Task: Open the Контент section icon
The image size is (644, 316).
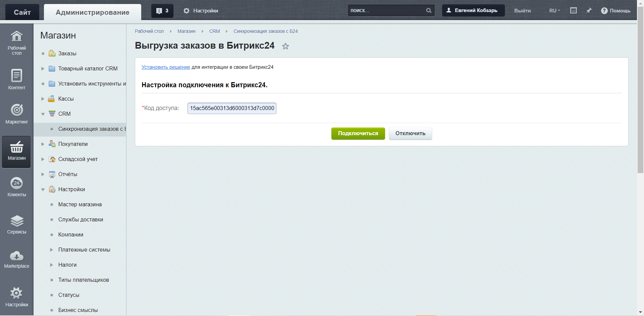Action: pyautogui.click(x=17, y=75)
